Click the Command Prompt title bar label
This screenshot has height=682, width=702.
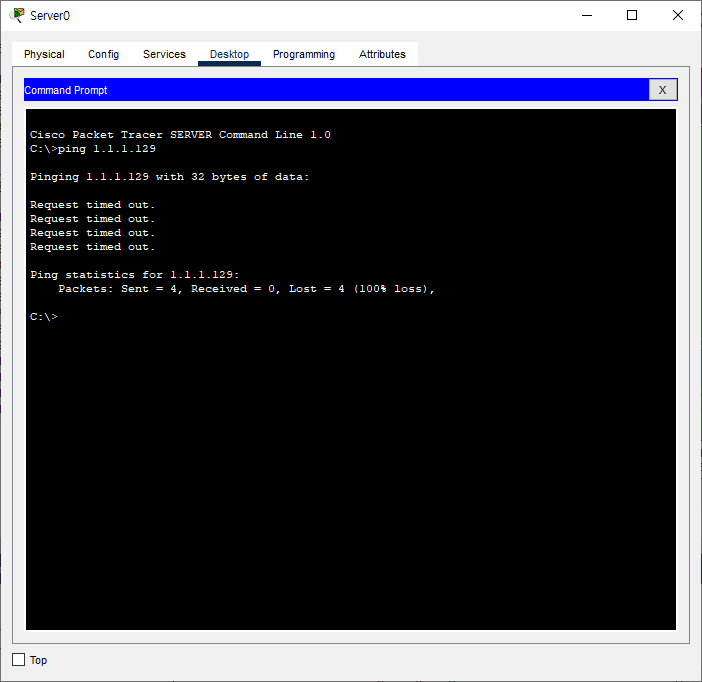(x=66, y=90)
